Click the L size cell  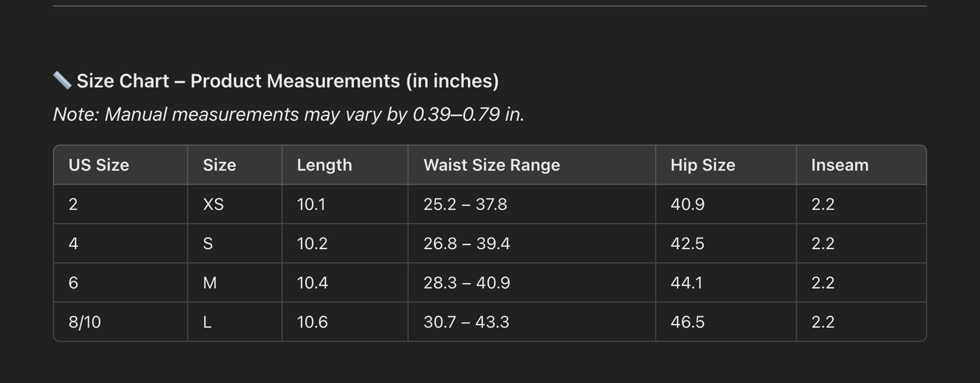pos(208,322)
